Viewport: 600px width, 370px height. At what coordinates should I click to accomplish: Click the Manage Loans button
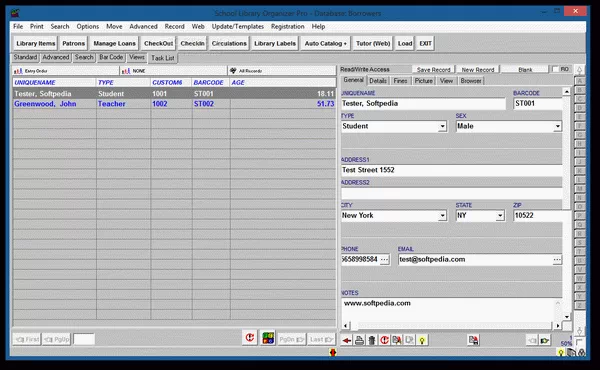coord(114,43)
